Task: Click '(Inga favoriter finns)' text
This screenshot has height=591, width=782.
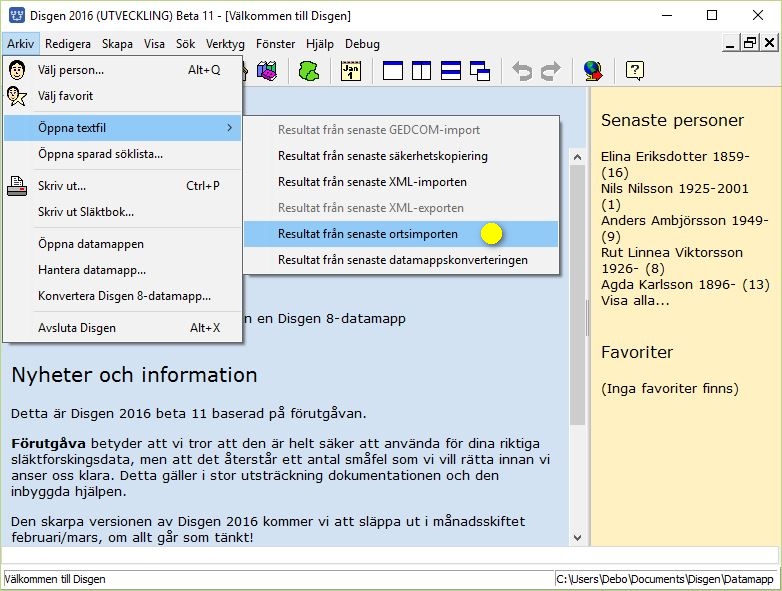Action: [x=670, y=389]
